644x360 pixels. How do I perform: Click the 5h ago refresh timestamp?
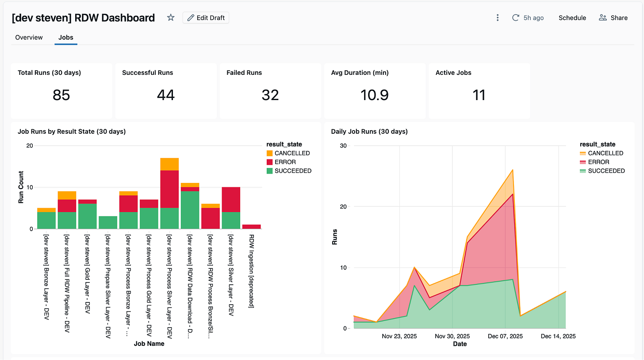click(x=533, y=18)
